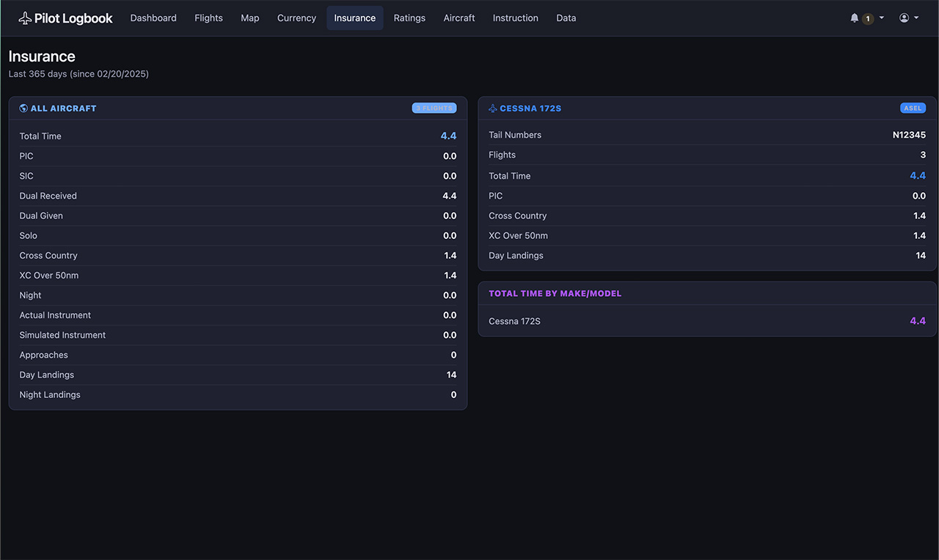Image resolution: width=939 pixels, height=560 pixels.
Task: Click the globe icon beside All Aircraft
Action: [23, 108]
